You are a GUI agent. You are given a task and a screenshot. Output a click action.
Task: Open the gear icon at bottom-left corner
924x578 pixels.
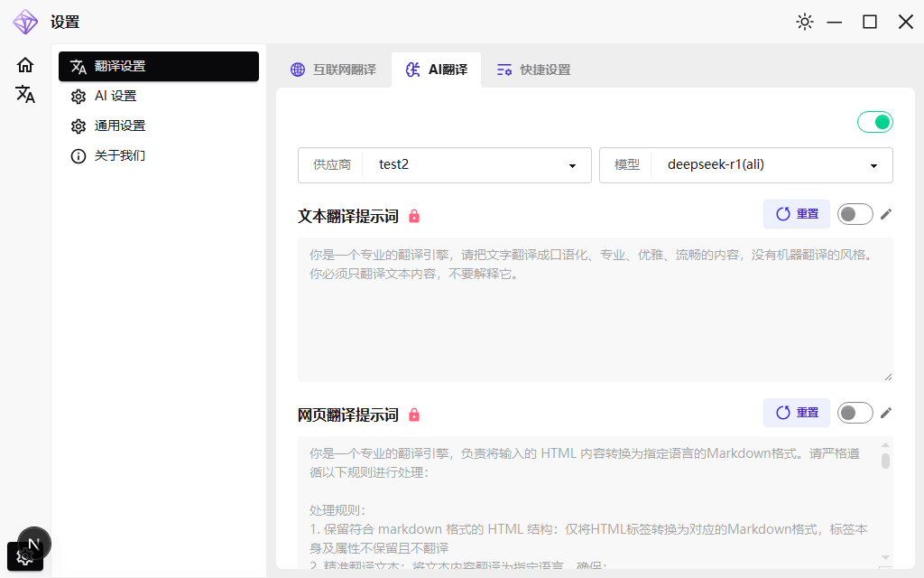tap(25, 556)
